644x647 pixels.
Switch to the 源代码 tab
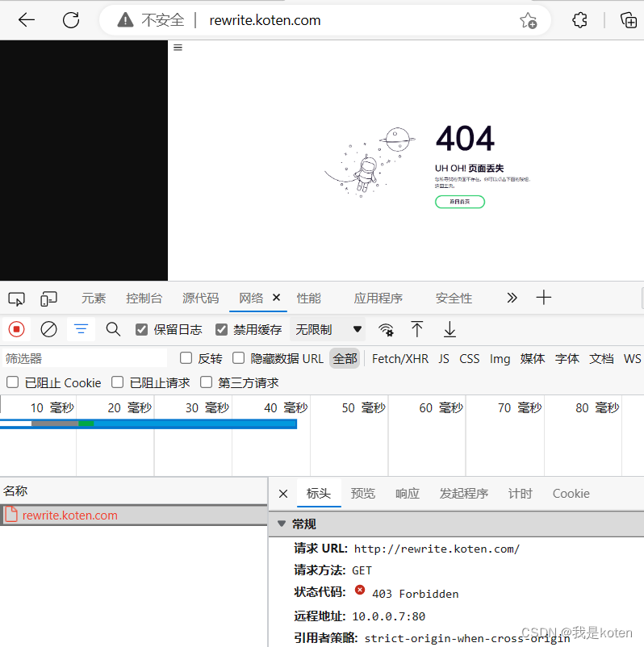point(201,298)
